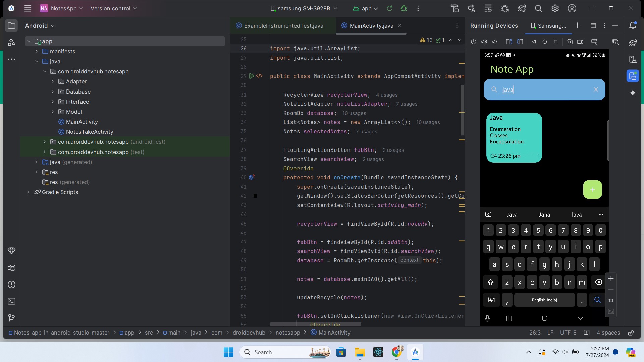Open the Logcat tool window
Screen dimensions: 644x362
11,268
